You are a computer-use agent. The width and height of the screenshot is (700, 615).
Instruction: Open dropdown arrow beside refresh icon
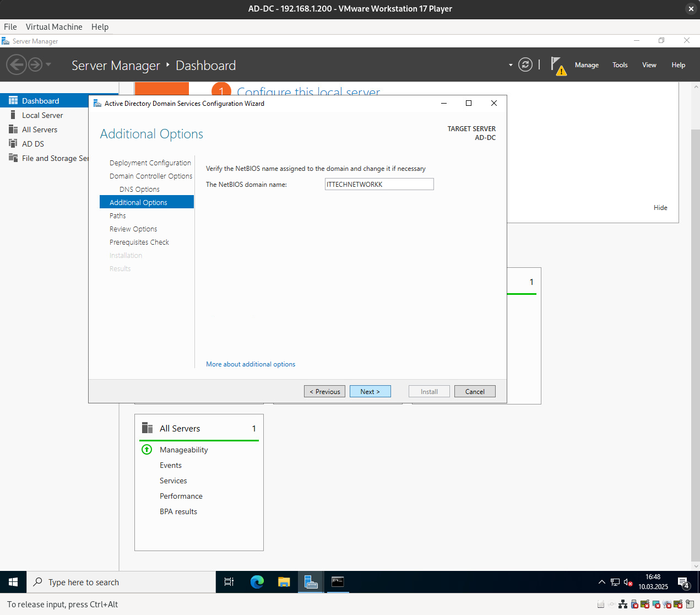[x=511, y=65]
